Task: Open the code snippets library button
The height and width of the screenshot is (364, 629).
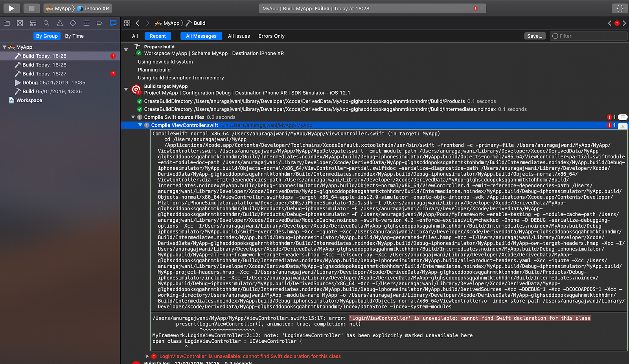Action: coord(620,8)
